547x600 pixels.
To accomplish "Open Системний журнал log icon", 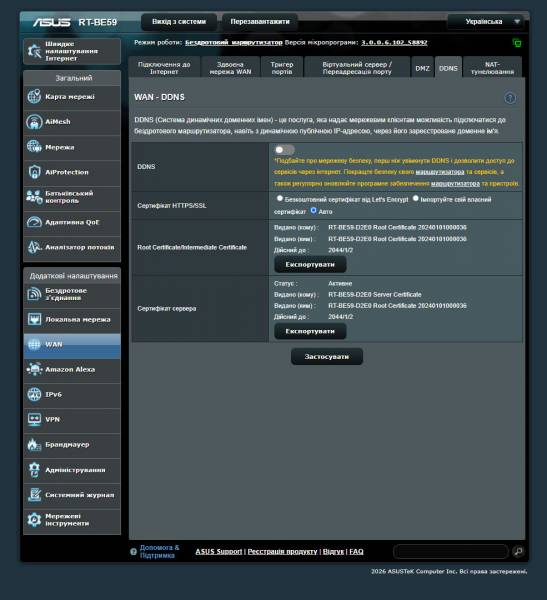I will click(x=34, y=495).
